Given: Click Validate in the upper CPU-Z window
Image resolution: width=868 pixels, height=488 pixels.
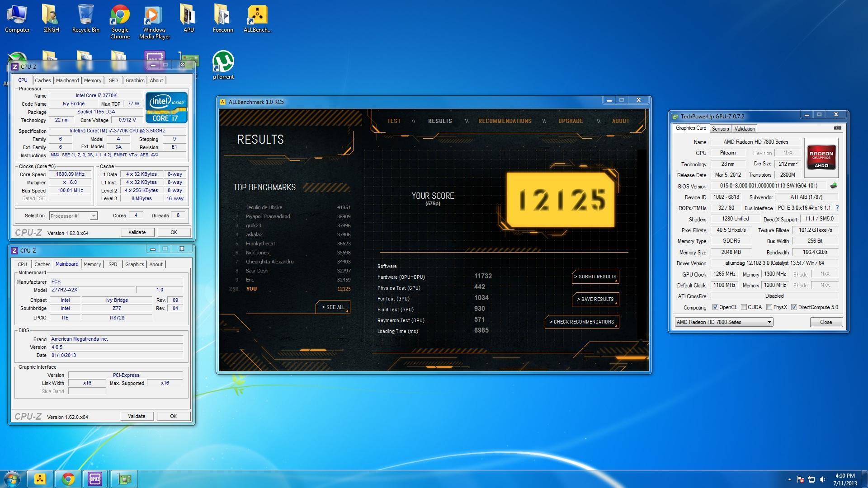Looking at the screenshot, I should point(137,232).
